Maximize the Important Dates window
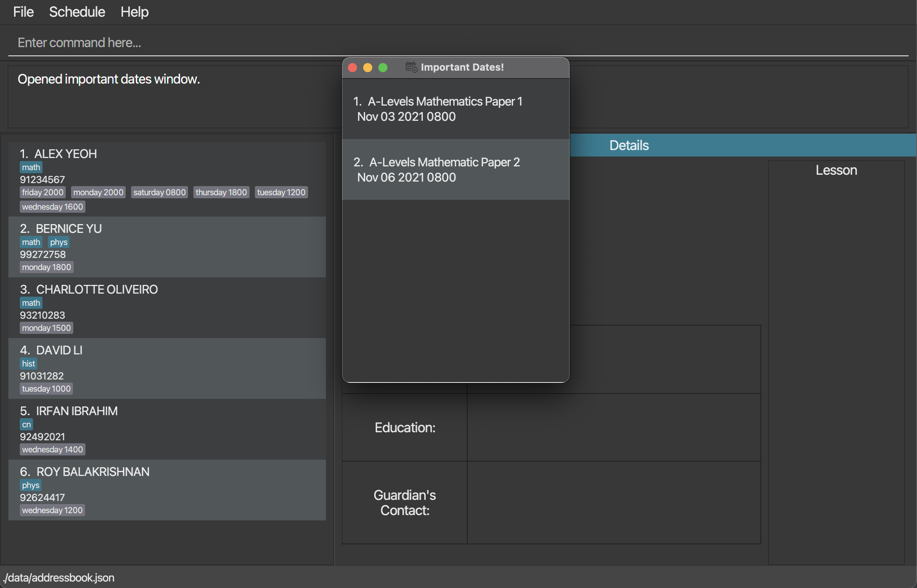Screen dimensions: 917x588 [x=383, y=68]
